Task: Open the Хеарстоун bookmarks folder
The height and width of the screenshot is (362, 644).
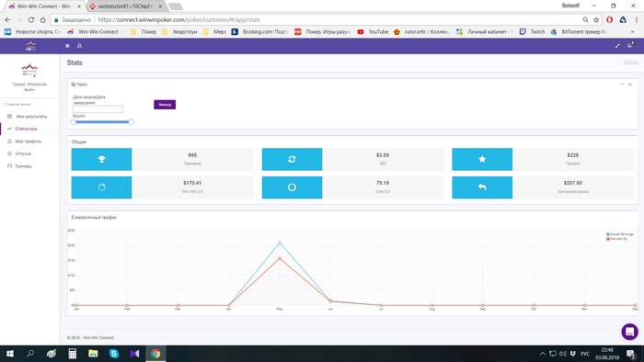Action: tap(179, 31)
